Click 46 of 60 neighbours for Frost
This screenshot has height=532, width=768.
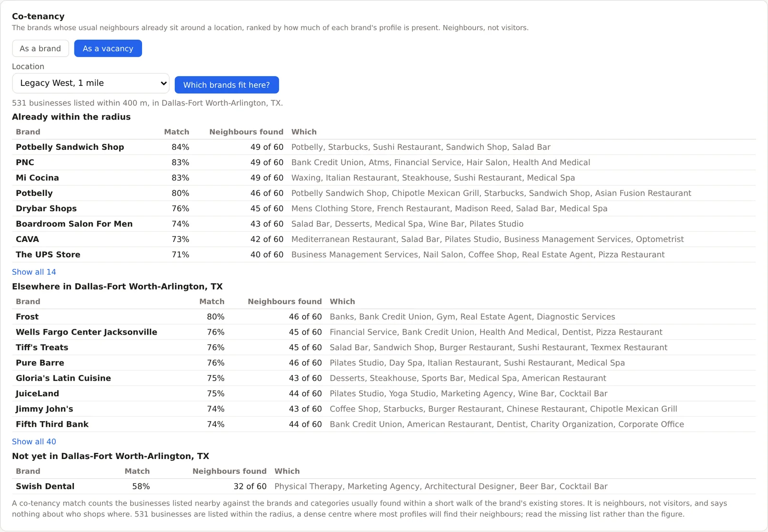[305, 317]
